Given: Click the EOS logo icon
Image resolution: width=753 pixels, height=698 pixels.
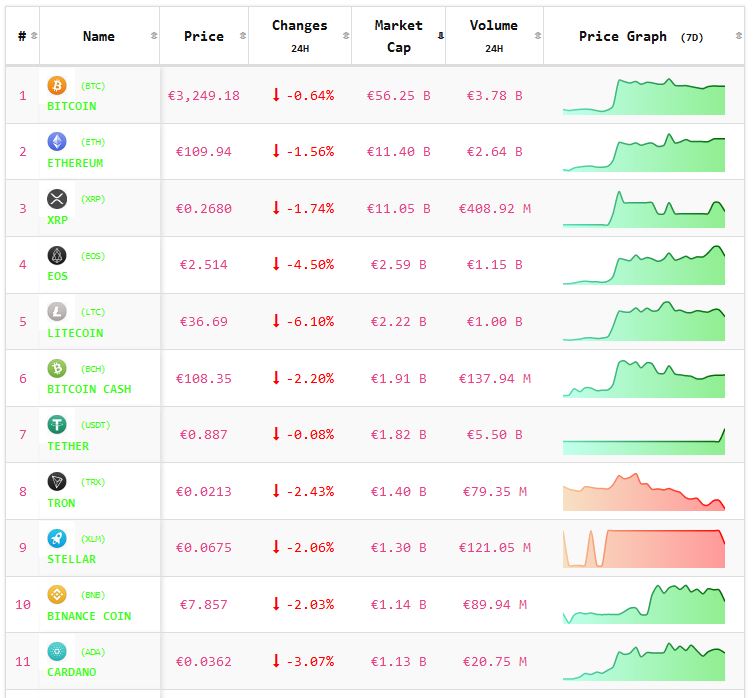Looking at the screenshot, I should coord(57,255).
